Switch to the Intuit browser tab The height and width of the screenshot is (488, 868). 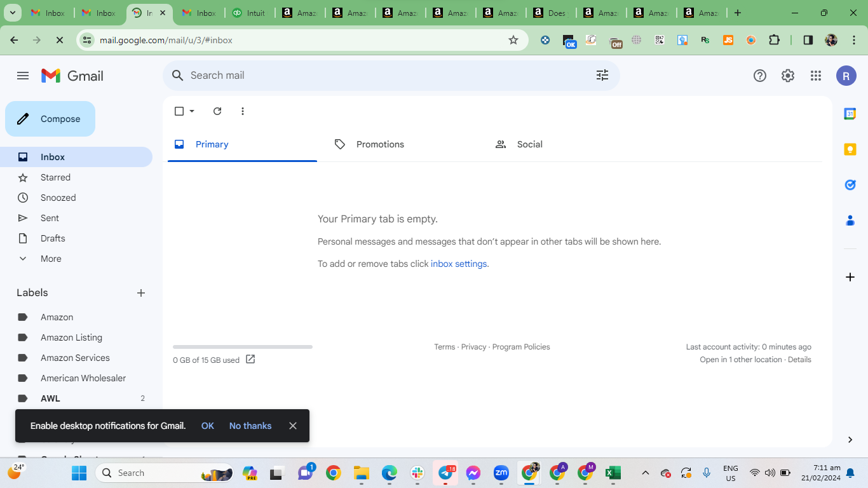pyautogui.click(x=250, y=13)
